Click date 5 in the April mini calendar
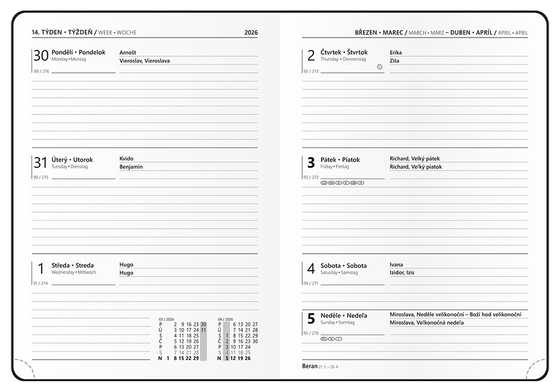Image resolution: width=560 pixels, height=392 pixels. click(227, 358)
